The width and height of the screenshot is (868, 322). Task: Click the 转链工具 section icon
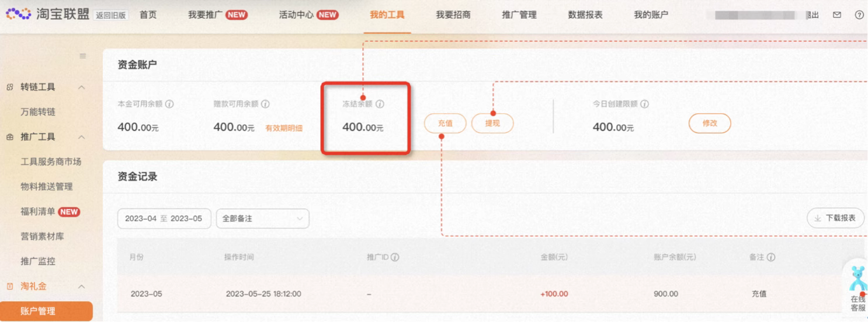tap(10, 87)
